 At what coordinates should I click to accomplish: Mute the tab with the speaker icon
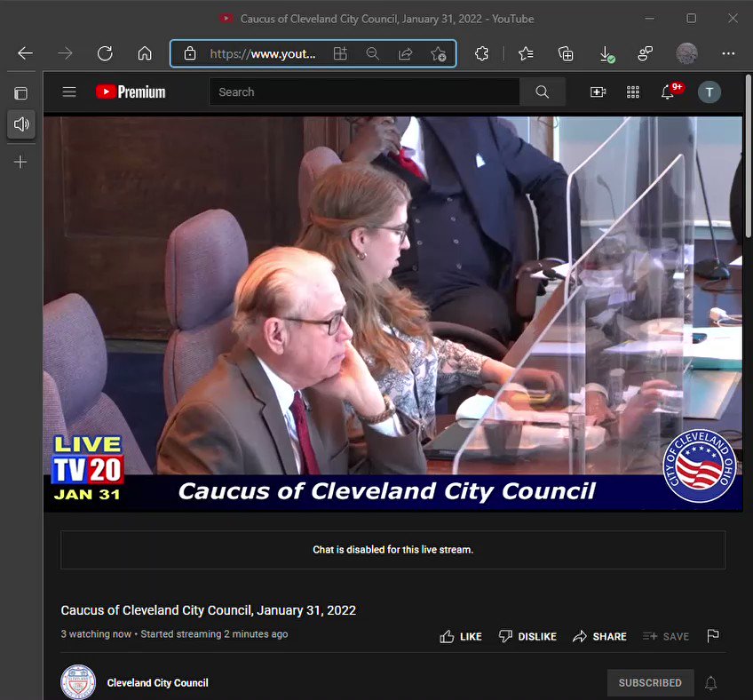click(x=21, y=124)
